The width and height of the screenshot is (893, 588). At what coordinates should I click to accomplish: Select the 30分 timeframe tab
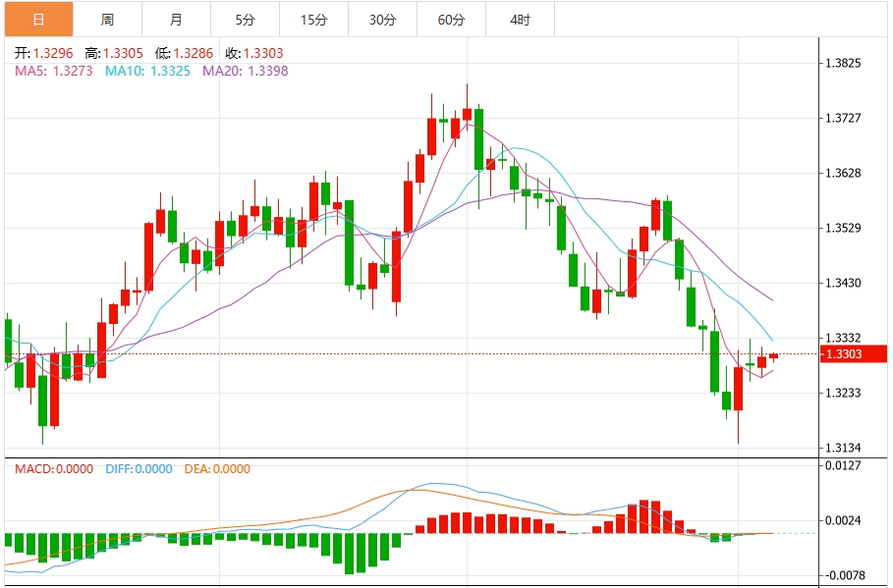click(x=383, y=20)
